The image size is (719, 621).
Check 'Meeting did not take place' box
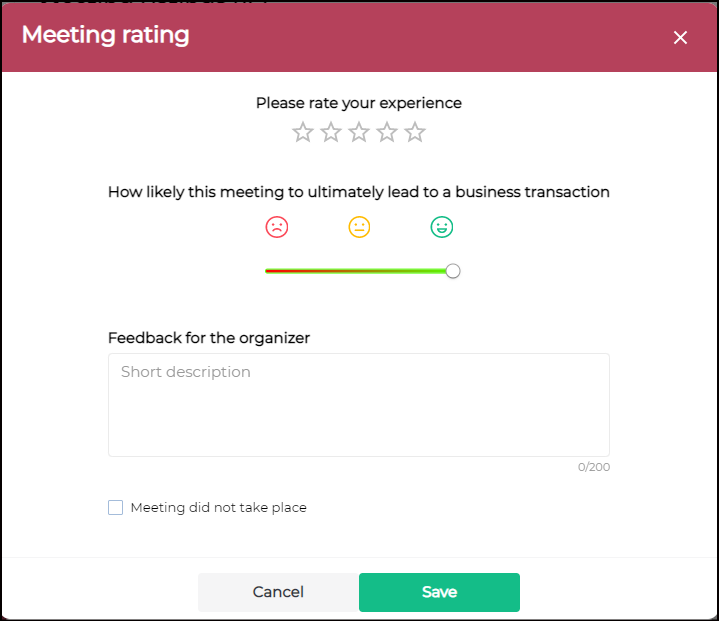(116, 507)
